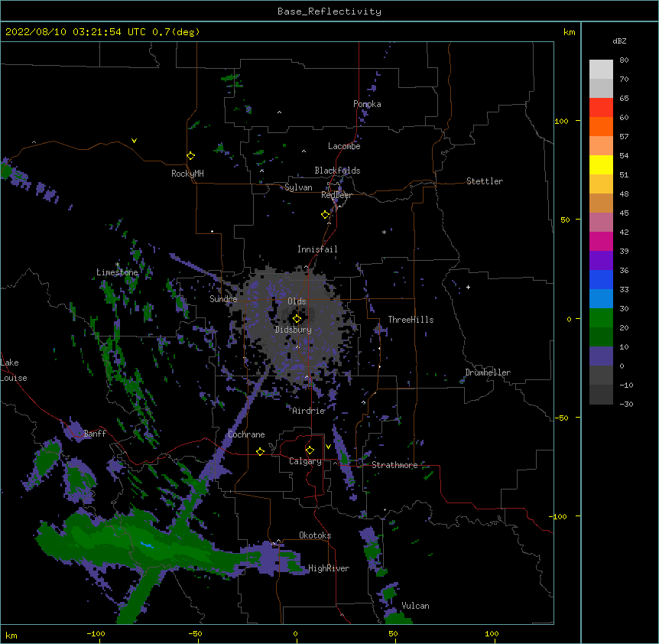
Task: Pick the 39 dBZ purple legend swatch
Action: coord(601,261)
